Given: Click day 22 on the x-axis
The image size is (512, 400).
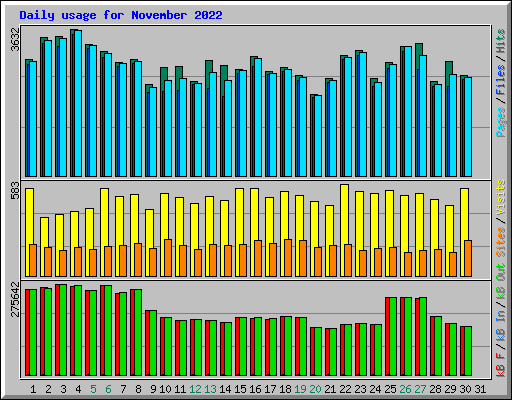Looking at the screenshot, I should click(x=346, y=389).
